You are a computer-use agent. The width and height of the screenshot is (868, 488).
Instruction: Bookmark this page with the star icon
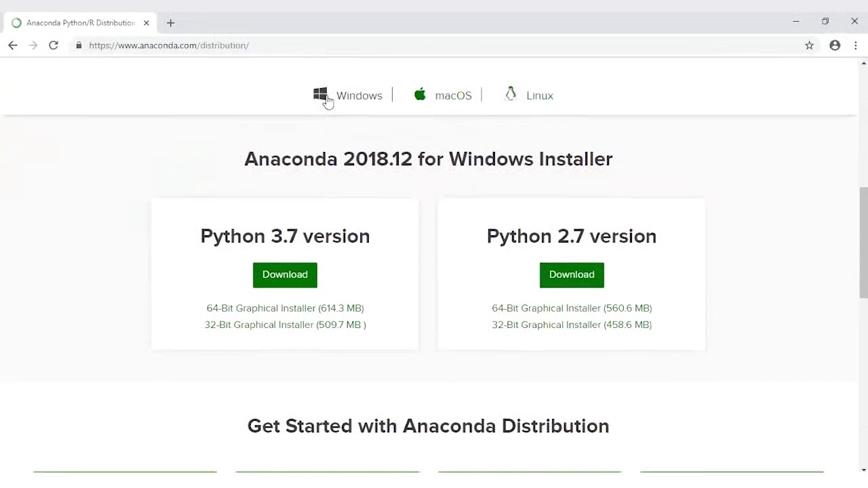809,45
